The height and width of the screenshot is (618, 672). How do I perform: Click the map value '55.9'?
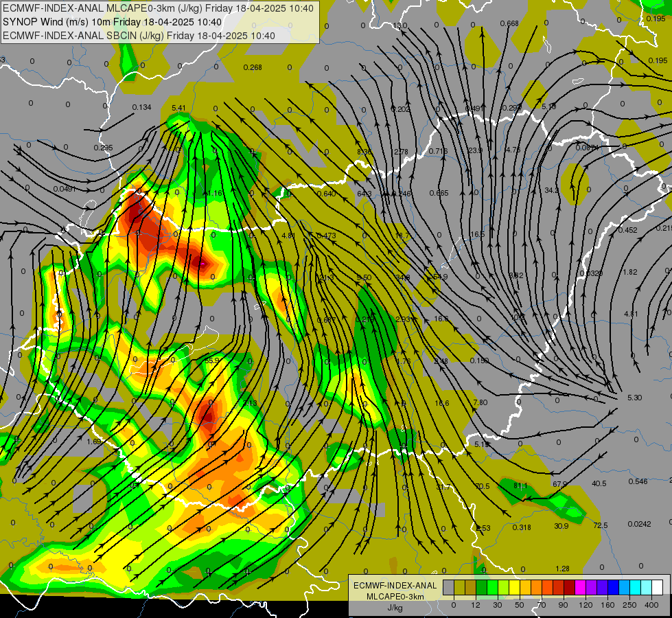(x=211, y=360)
